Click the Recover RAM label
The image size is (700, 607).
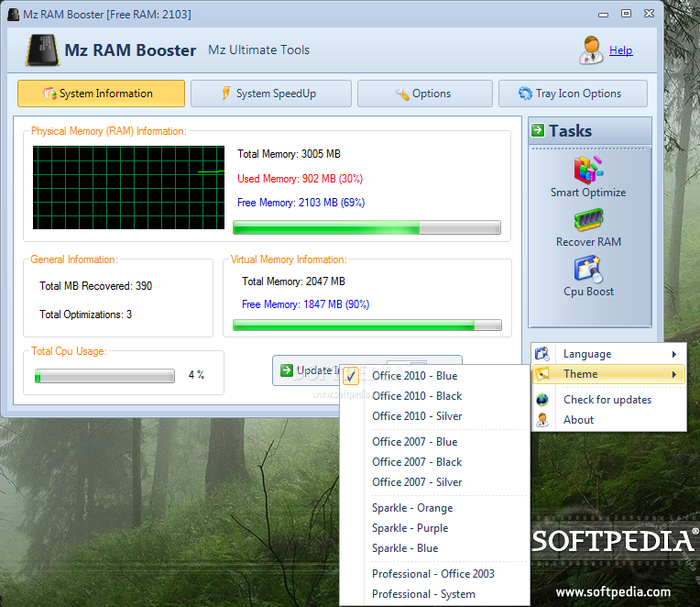588,242
